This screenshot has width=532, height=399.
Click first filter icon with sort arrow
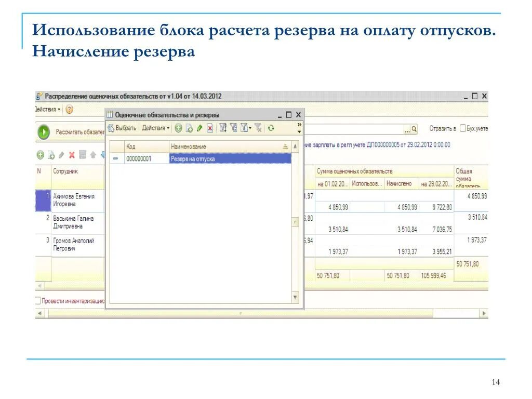click(223, 128)
